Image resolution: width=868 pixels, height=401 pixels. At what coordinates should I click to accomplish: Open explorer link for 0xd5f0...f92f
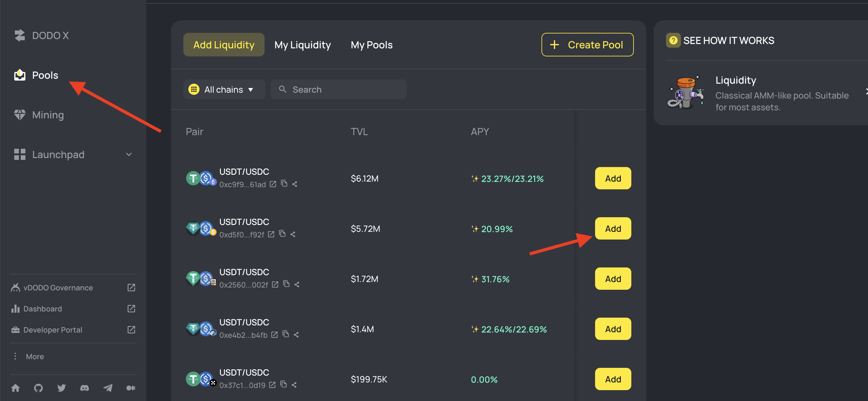pos(271,234)
